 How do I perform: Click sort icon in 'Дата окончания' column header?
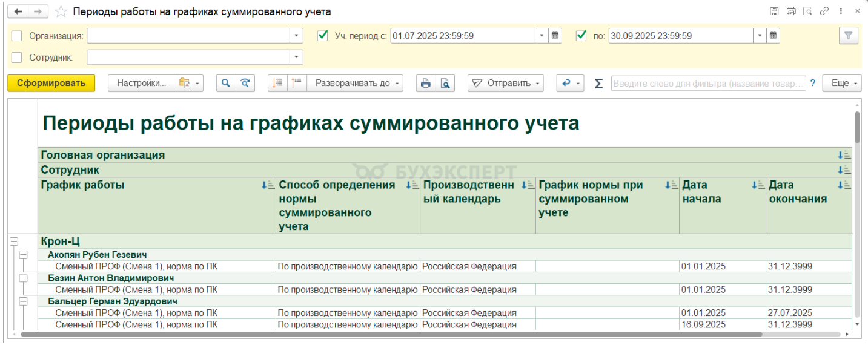click(x=844, y=185)
